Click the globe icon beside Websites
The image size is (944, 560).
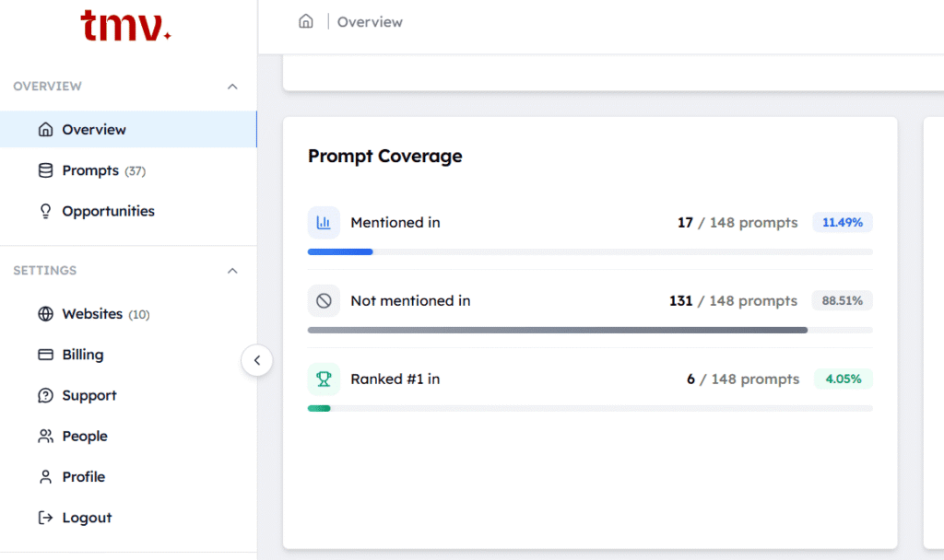click(x=45, y=314)
